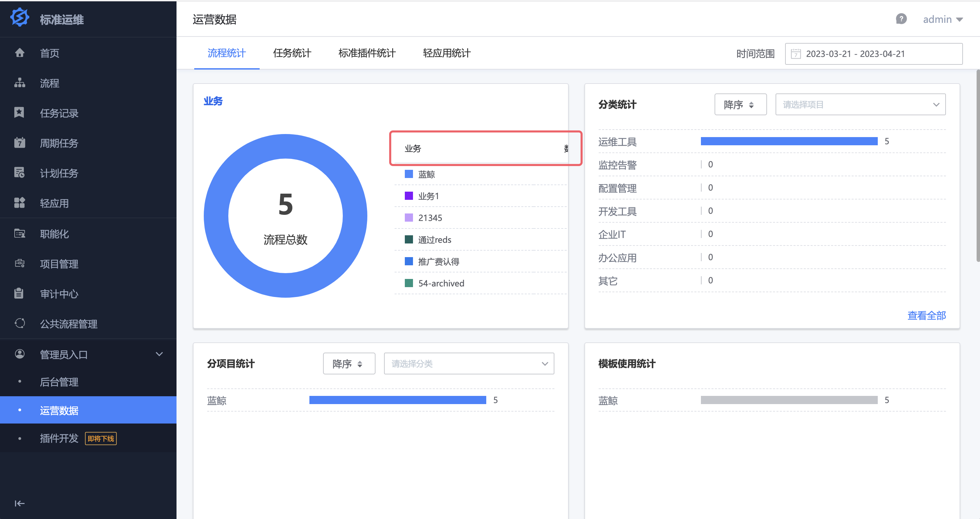
Task: Toggle sort order on 分类统计 降序 control
Action: tap(739, 104)
